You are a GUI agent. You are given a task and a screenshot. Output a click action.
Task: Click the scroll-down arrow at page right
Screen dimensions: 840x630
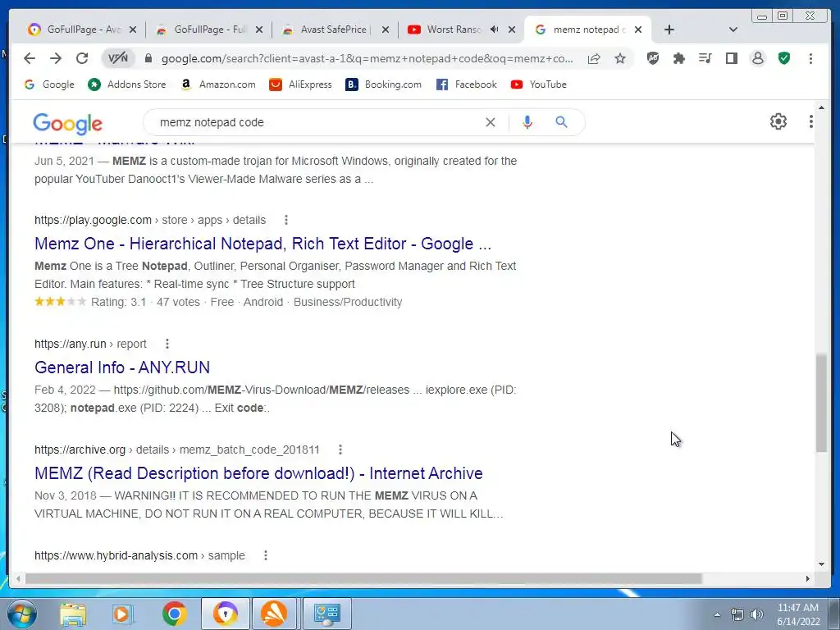tap(821, 564)
